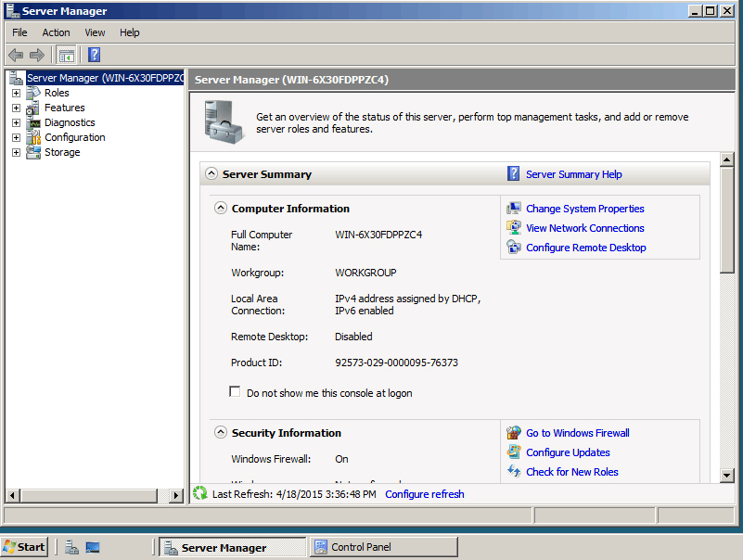
Task: Click the Check for New Roles icon
Action: pos(514,471)
